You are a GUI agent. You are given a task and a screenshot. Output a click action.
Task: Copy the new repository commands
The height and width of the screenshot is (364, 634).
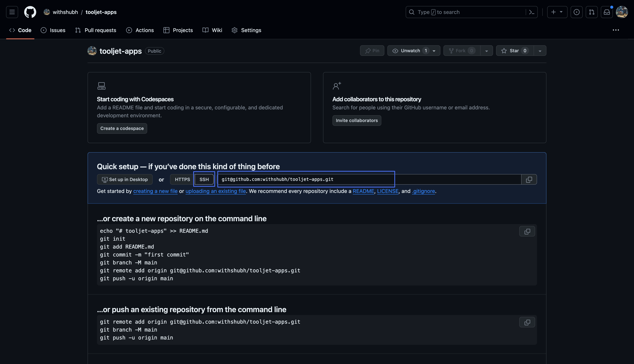527,231
